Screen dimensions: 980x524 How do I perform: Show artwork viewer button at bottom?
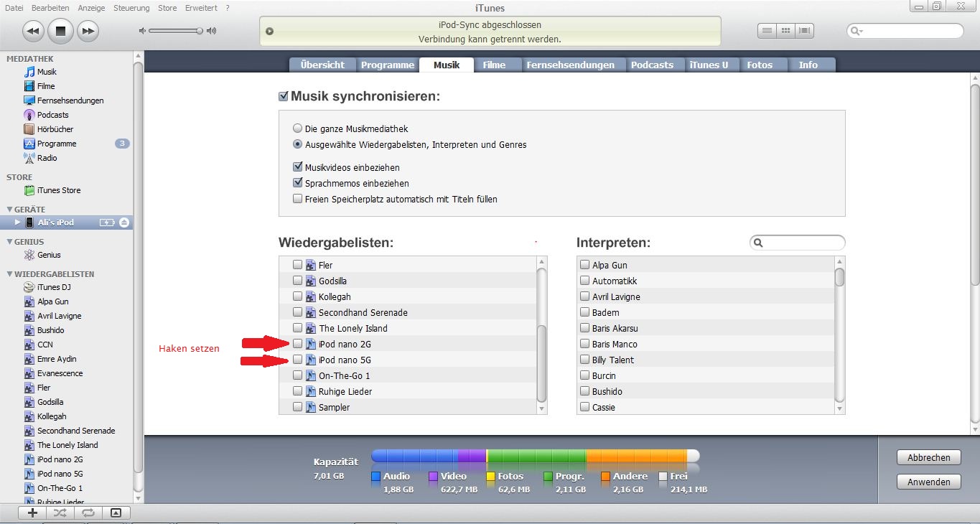pos(116,513)
